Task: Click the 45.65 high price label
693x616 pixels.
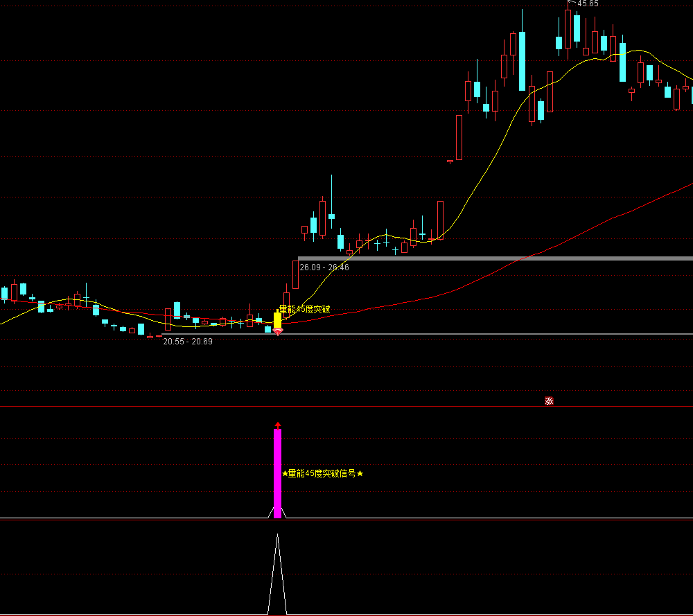Action: [x=588, y=3]
